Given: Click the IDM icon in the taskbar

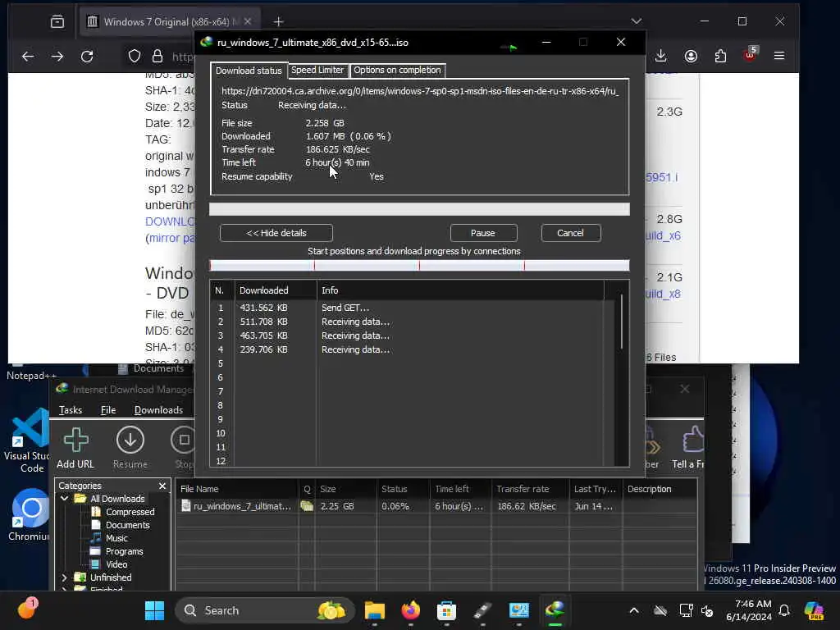Looking at the screenshot, I should (555, 610).
